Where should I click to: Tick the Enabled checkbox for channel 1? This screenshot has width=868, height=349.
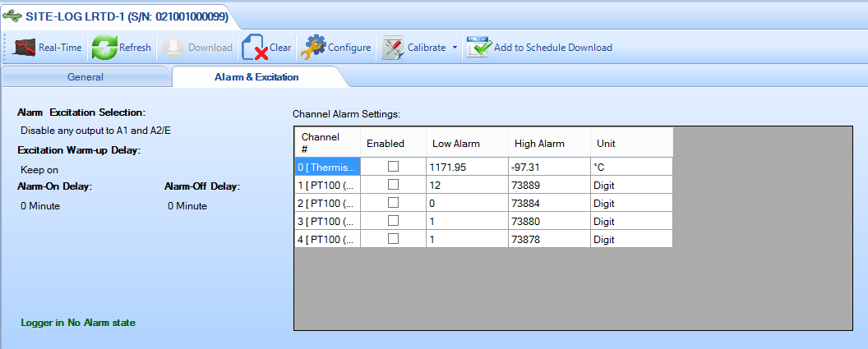point(393,185)
